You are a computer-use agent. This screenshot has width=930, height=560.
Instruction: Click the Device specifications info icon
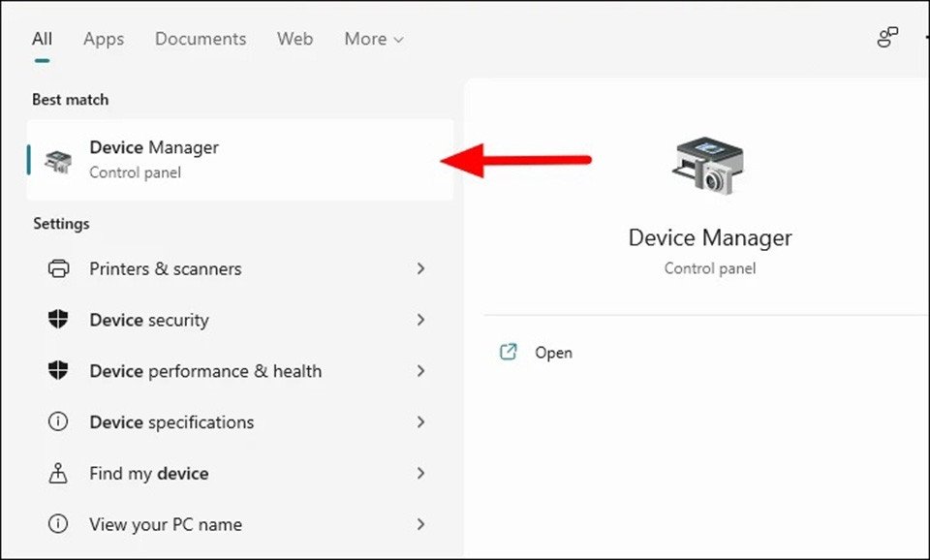[x=58, y=421]
